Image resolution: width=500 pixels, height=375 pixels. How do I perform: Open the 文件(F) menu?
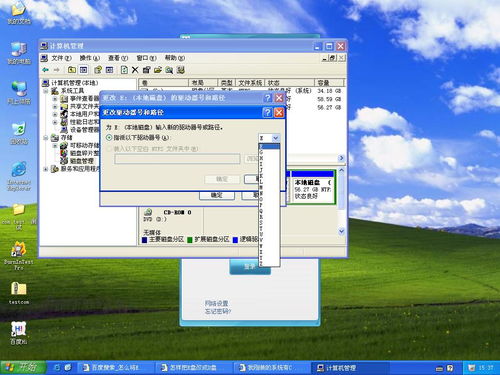61,58
